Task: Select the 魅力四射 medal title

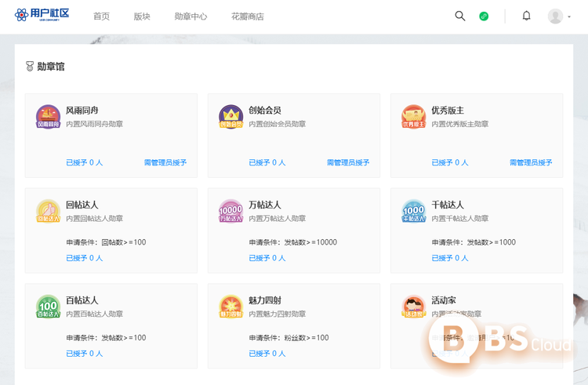Action: point(265,300)
